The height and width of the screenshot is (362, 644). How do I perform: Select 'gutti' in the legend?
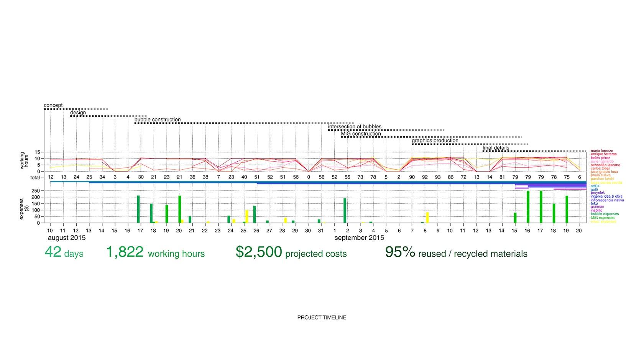594,190
